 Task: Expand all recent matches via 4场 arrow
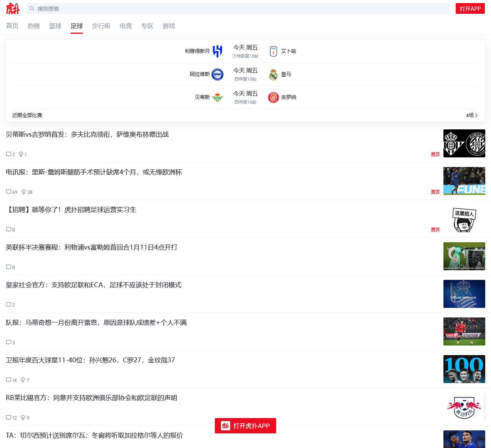tap(472, 115)
